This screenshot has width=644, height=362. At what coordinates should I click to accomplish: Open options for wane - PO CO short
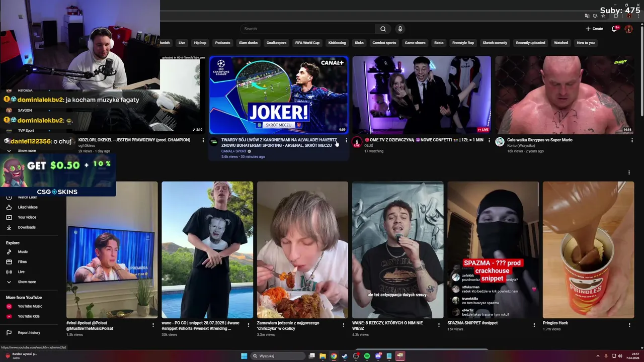pyautogui.click(x=248, y=325)
